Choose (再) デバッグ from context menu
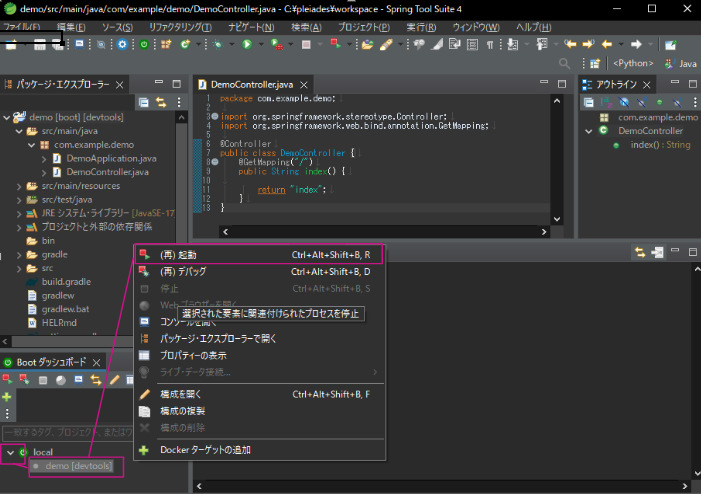Viewport: 701px width, 494px height. (x=259, y=272)
